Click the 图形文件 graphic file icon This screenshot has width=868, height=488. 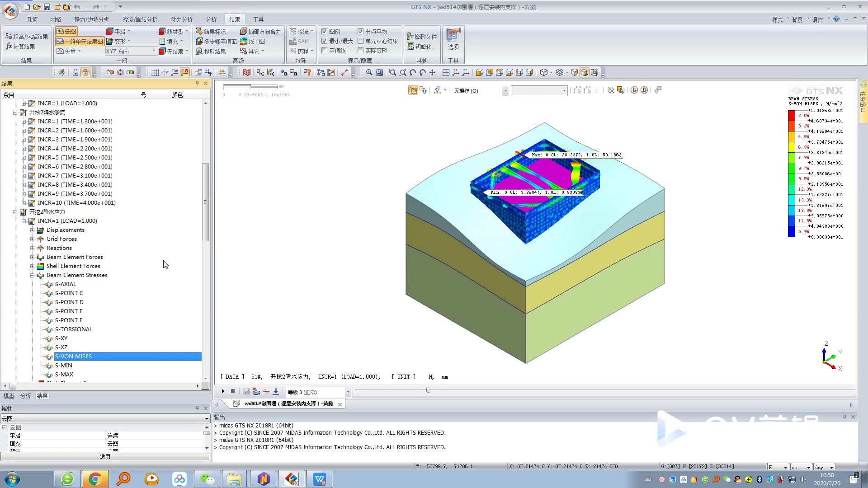410,37
